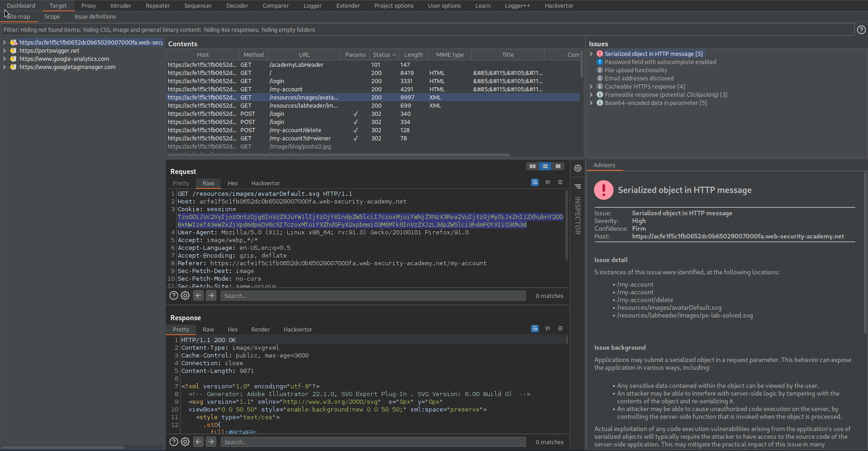Open the Response pane hamburger options menu
The width and height of the screenshot is (868, 451).
click(560, 328)
